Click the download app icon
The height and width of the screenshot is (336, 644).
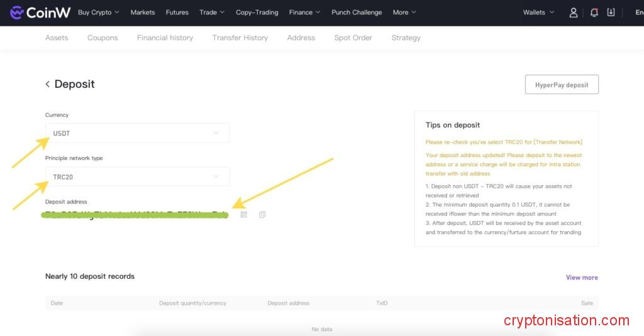click(611, 13)
